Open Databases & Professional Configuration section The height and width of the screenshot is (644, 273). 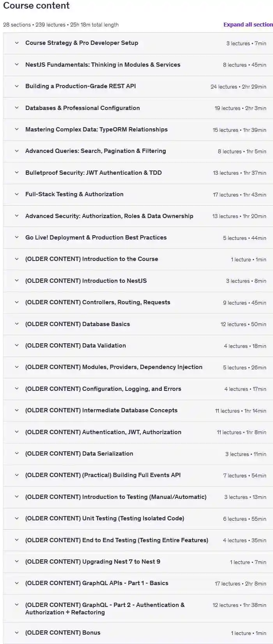click(x=82, y=108)
